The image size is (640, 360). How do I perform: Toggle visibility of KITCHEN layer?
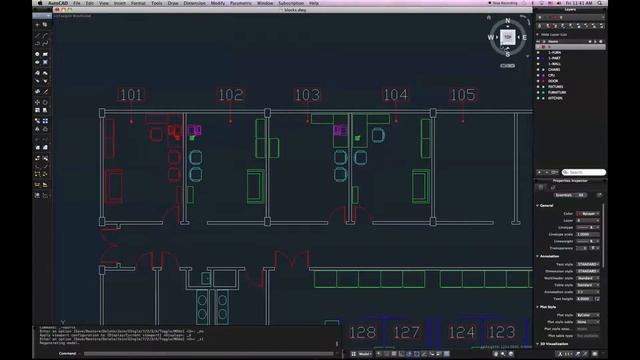tap(538, 98)
